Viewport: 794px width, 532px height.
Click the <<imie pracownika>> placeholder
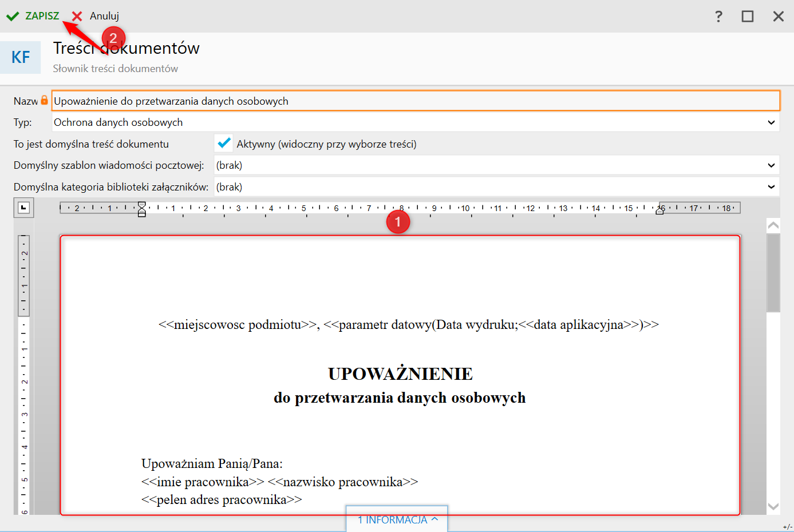pyautogui.click(x=203, y=482)
